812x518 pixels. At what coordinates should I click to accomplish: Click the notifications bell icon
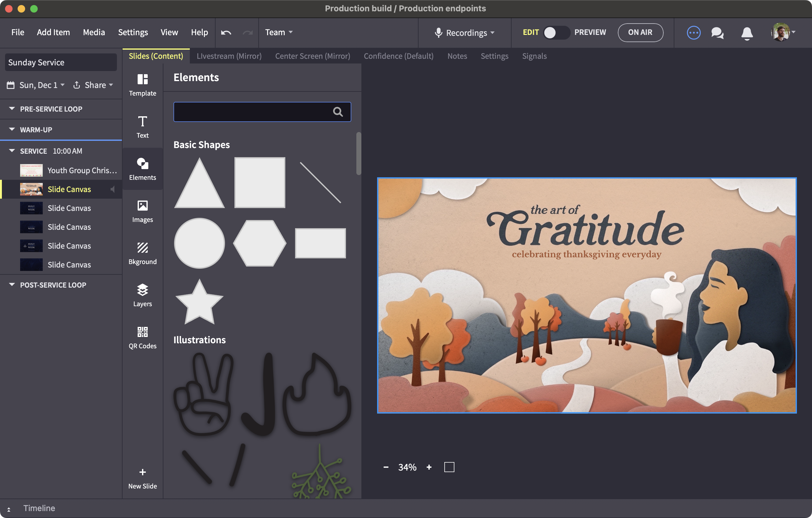tap(747, 33)
